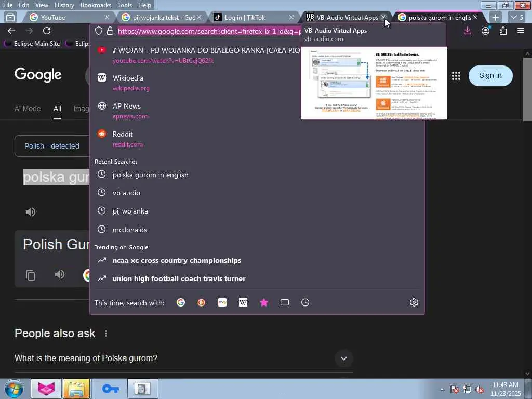
Task: Open the Firefox account icon
Action: pos(486,31)
